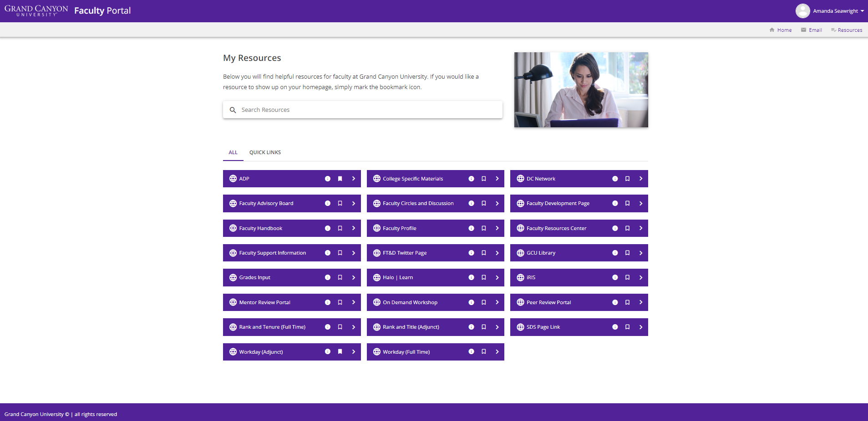Open Resources in the top navigation
The image size is (868, 421).
pos(847,30)
